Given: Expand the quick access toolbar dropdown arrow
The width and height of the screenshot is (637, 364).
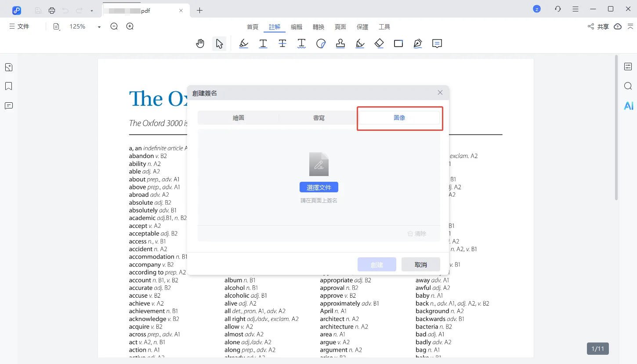Looking at the screenshot, I should tap(91, 10).
